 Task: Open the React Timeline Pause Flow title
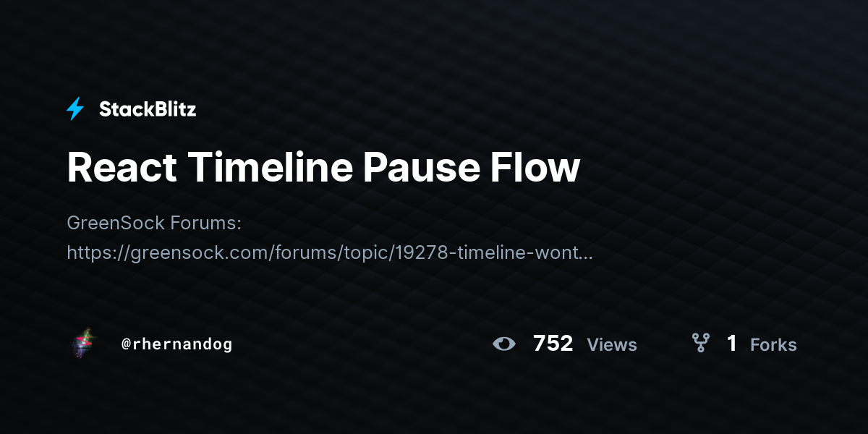[x=323, y=168]
